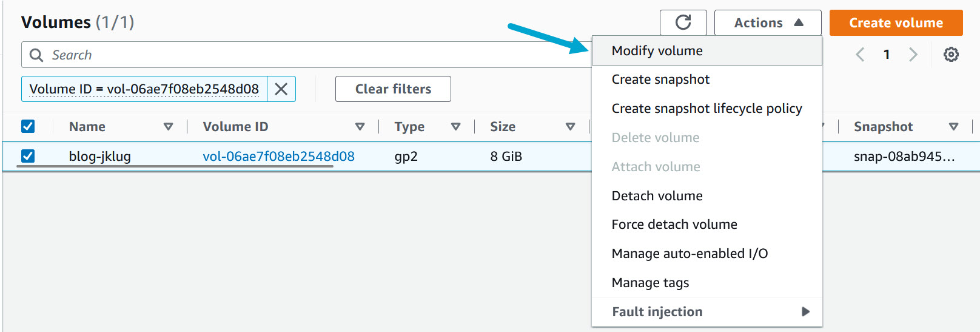Toggle the select-all volumes header checkbox

[x=28, y=126]
